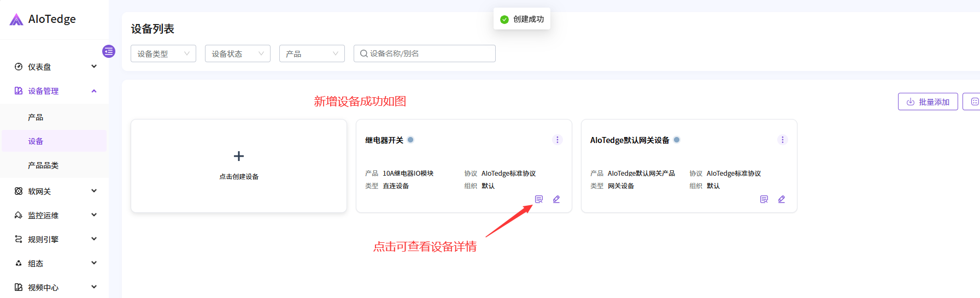Image resolution: width=980 pixels, height=298 pixels.
Task: Edit the 继电器开关 device
Action: point(556,199)
